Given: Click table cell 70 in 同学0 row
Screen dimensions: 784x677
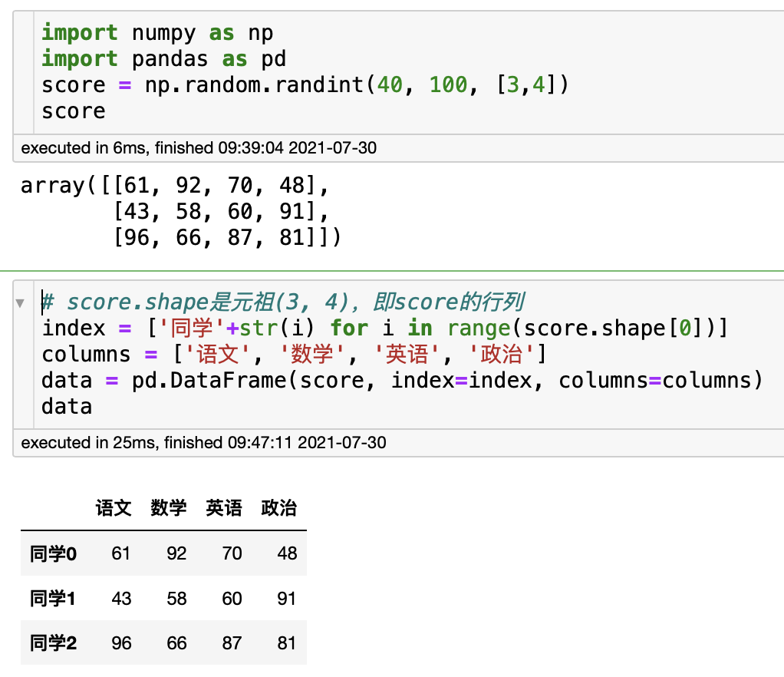Looking at the screenshot, I should click(232, 553).
